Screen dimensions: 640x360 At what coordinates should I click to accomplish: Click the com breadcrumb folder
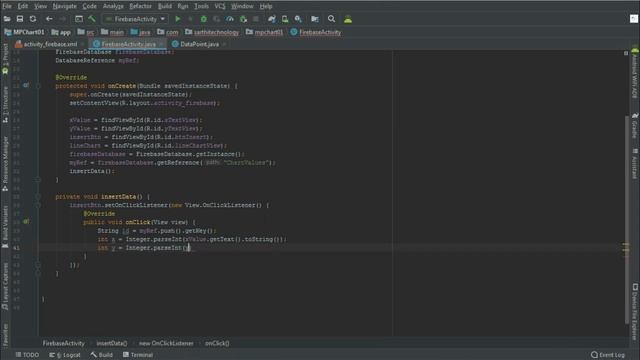[168, 32]
